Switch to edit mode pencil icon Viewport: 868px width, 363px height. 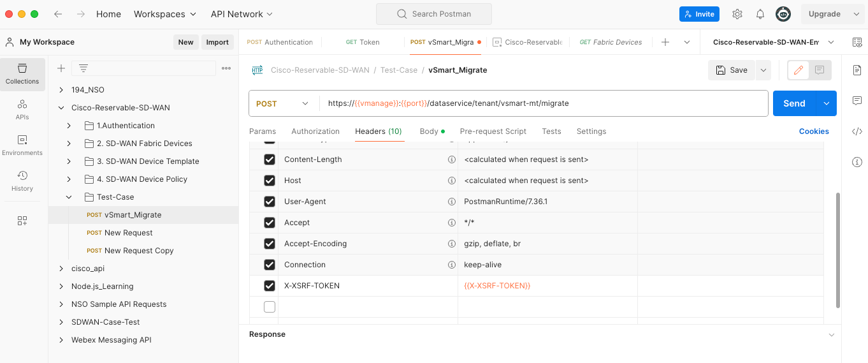[x=799, y=70]
